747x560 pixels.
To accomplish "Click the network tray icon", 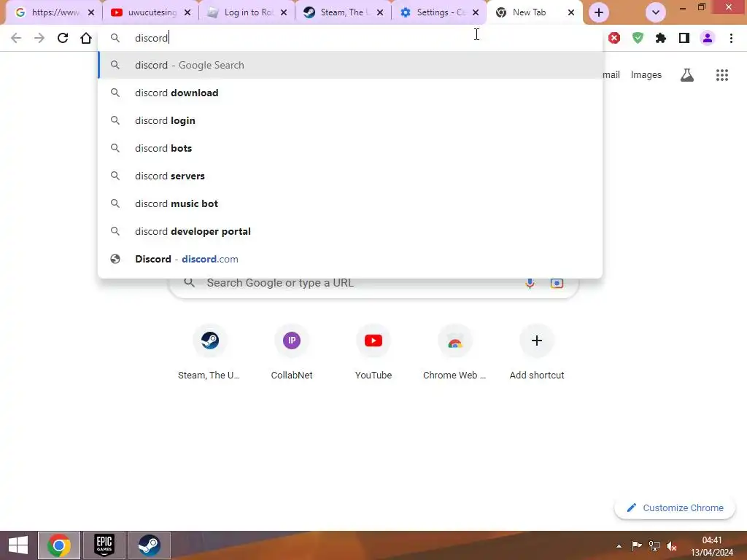I will pos(654,546).
